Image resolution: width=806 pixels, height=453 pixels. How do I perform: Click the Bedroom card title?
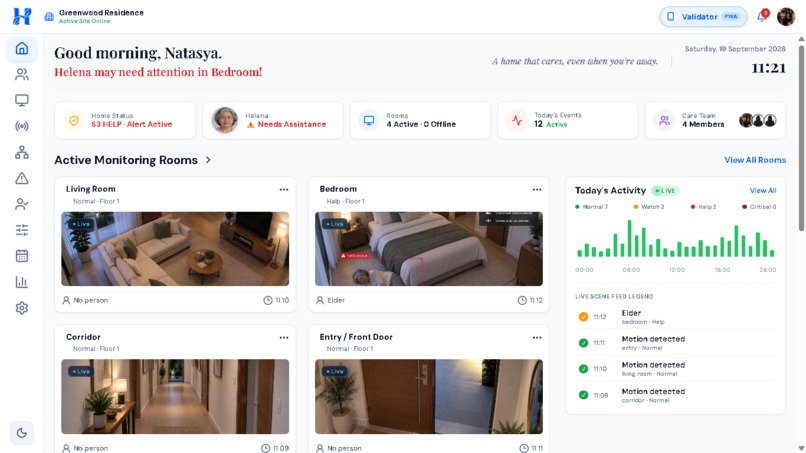pos(338,189)
